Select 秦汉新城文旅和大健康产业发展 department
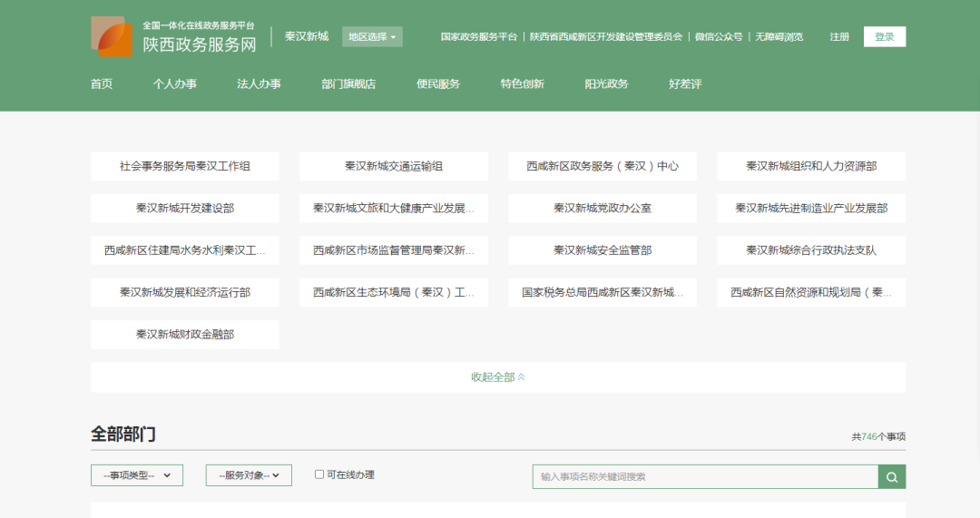Viewport: 980px width, 518px height. pyautogui.click(x=394, y=208)
